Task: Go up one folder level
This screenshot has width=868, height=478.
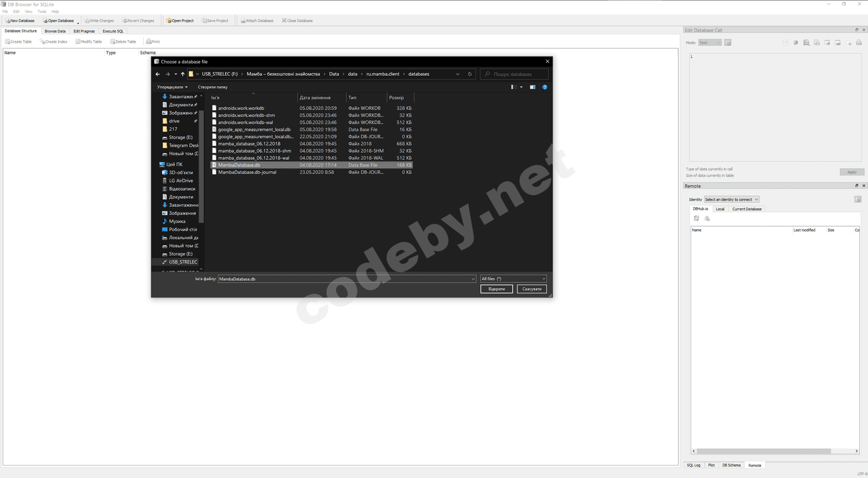Action: tap(183, 74)
